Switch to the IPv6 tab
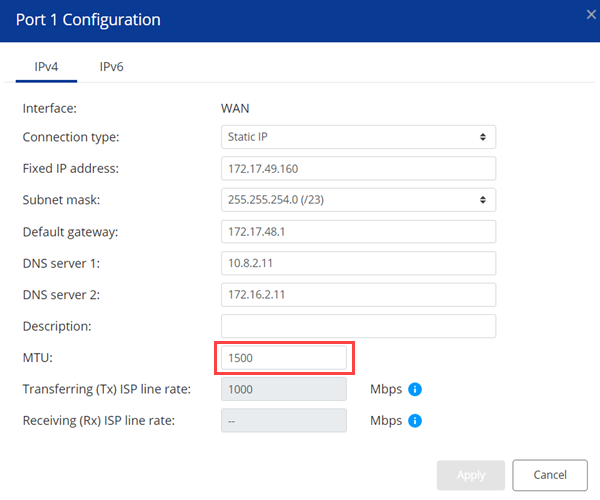600x500 pixels. (x=112, y=67)
